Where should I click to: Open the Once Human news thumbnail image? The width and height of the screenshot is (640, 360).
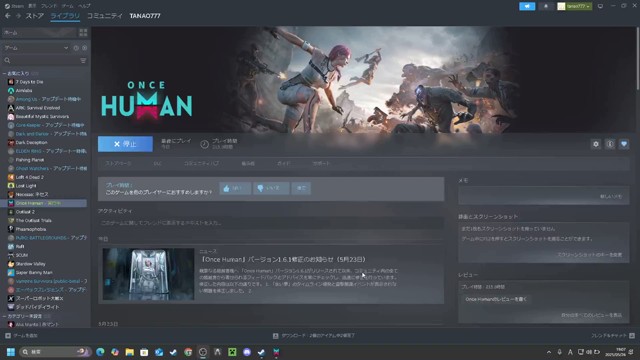click(x=148, y=274)
